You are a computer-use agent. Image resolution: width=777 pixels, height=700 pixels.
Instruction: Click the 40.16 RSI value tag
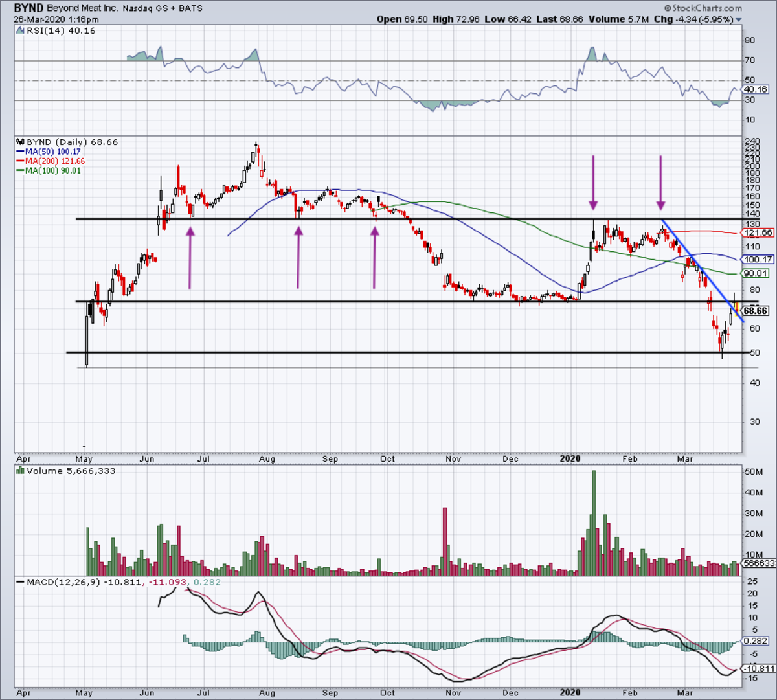pos(756,89)
